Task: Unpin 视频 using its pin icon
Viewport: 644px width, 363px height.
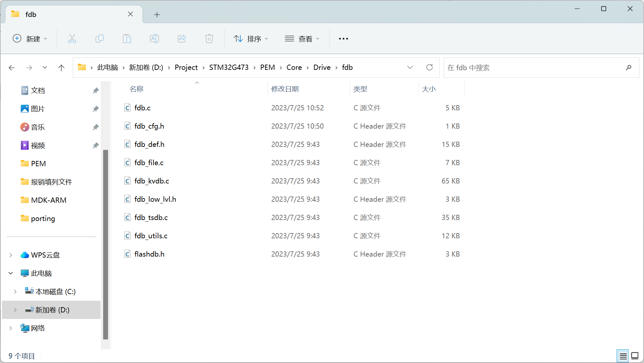Action: (x=96, y=145)
